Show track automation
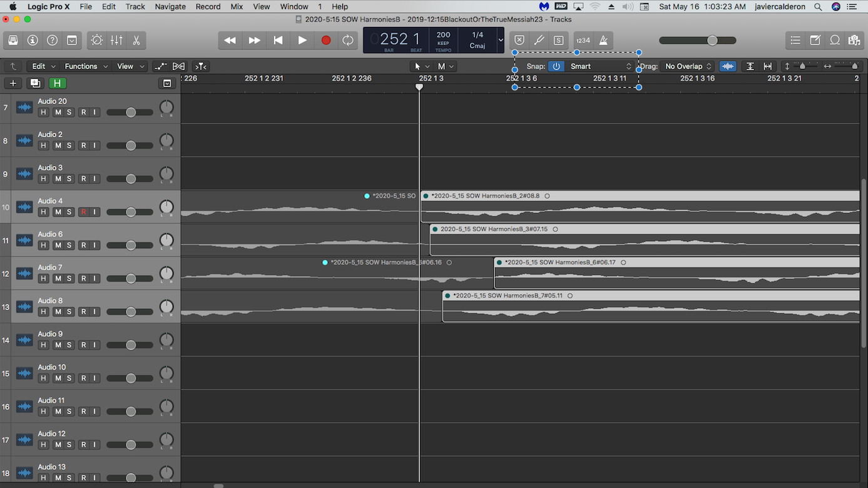Viewport: 868px width, 488px height. (161, 66)
